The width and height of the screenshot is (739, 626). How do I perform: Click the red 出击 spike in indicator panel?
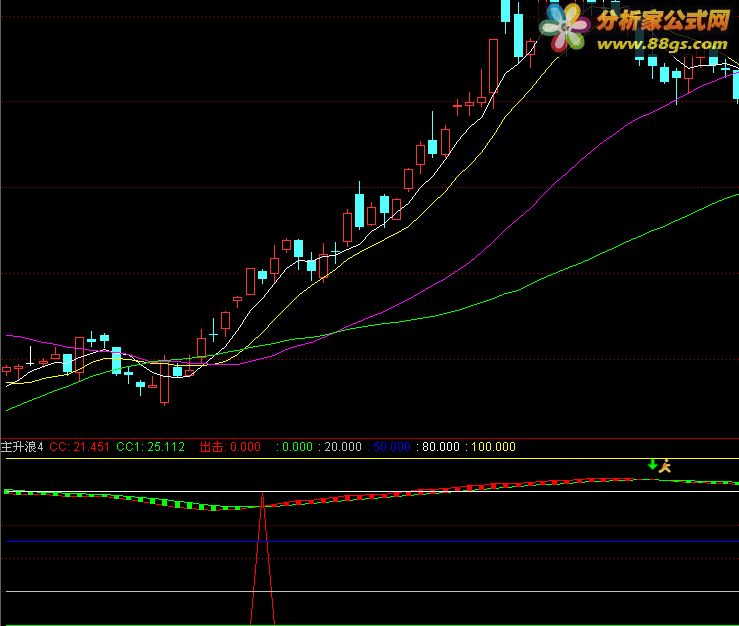(x=263, y=559)
